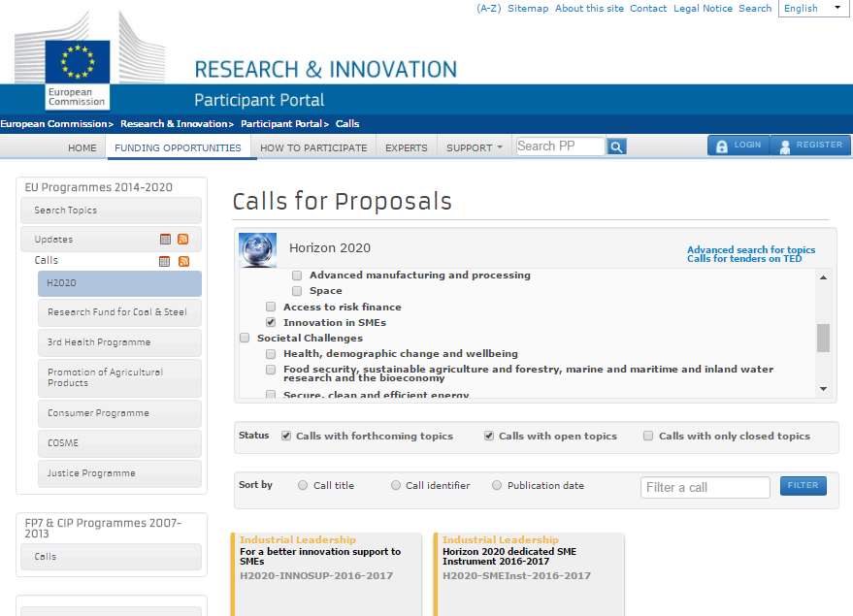The image size is (853, 616).
Task: Open the Sitemap link
Action: (528, 8)
